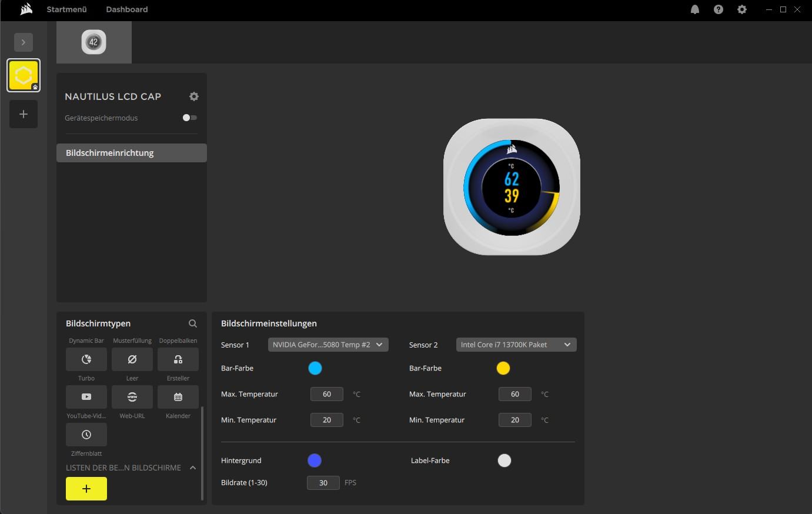Image resolution: width=812 pixels, height=514 pixels.
Task: Choose the Kalender screen type
Action: [x=178, y=397]
